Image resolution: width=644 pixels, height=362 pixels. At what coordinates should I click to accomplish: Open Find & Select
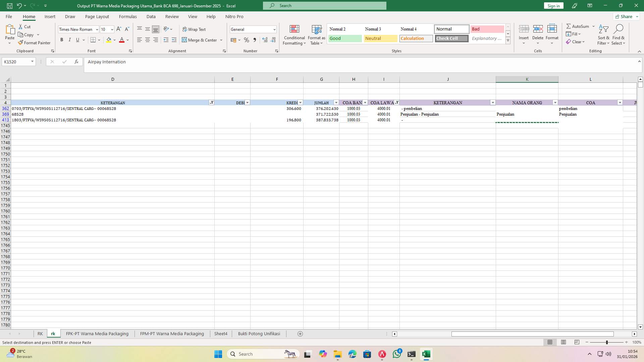[x=619, y=35]
